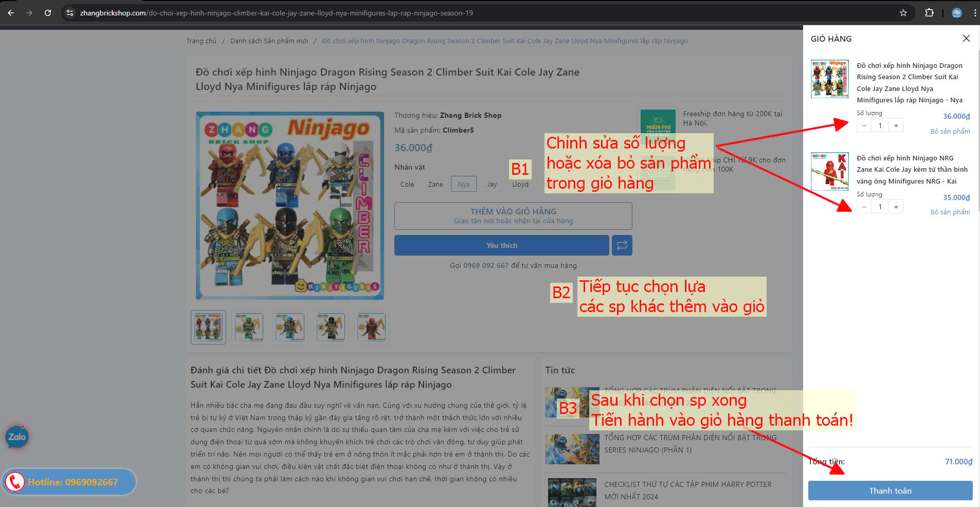Decrease quantity of Climber Suit Nya item

click(x=864, y=125)
